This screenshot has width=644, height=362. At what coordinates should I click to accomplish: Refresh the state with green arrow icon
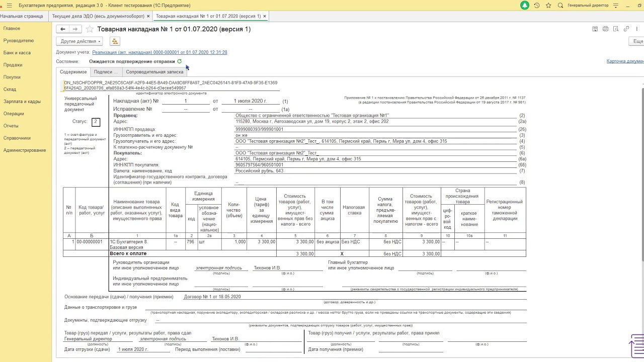(180, 61)
